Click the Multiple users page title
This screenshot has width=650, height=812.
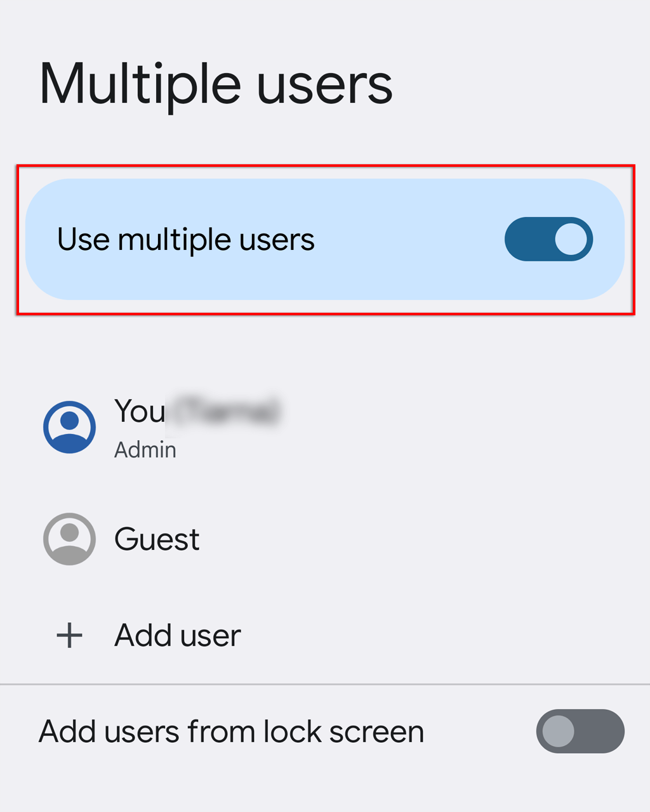click(216, 84)
